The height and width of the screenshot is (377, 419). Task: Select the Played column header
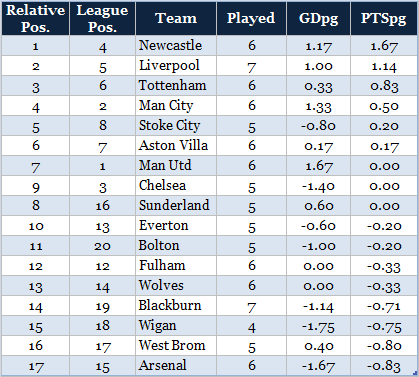point(251,18)
